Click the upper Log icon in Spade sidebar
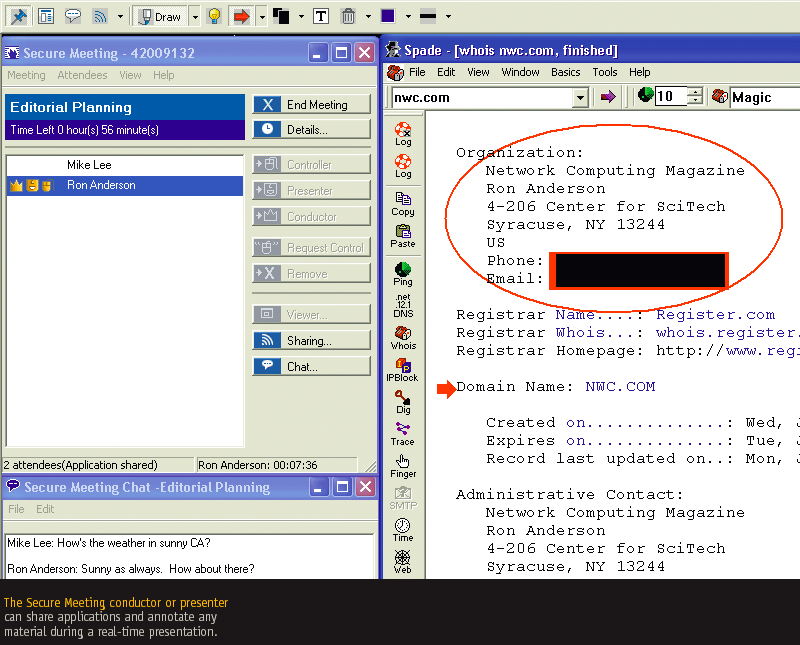This screenshot has width=800, height=645. tap(403, 134)
